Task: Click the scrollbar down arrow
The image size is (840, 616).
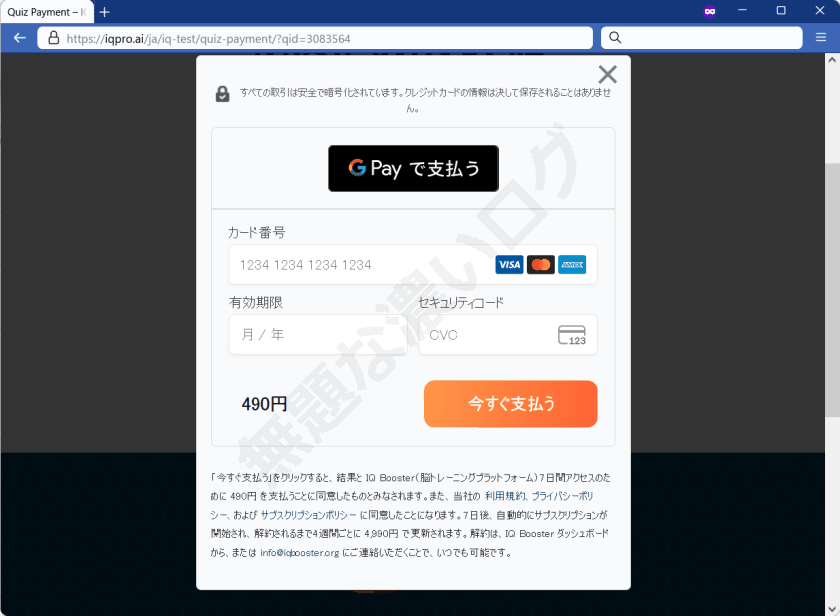Action: tap(832, 609)
